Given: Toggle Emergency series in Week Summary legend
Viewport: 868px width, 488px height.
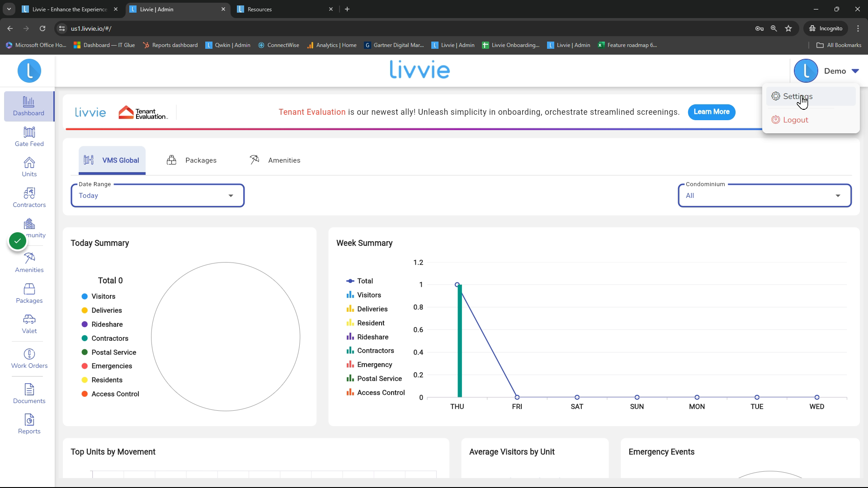Looking at the screenshot, I should (369, 365).
